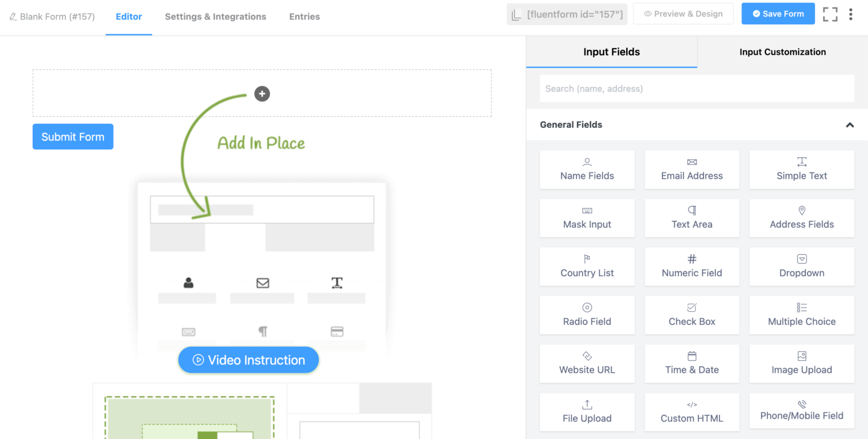Save the form
Image resolution: width=868 pixels, height=439 pixels.
778,14
